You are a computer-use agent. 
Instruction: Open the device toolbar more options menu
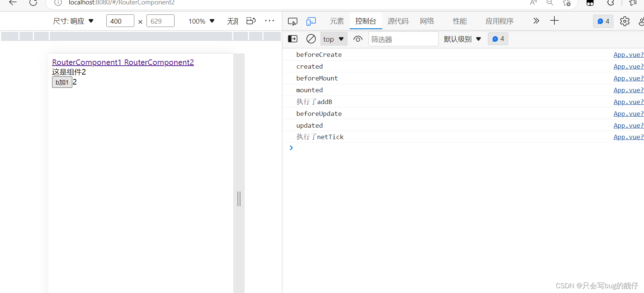tap(270, 21)
